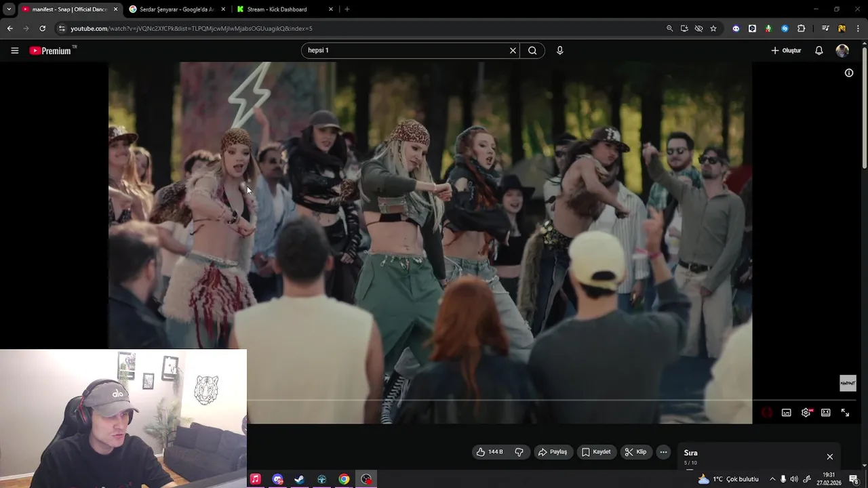Like the video with 144 B likes

490,452
